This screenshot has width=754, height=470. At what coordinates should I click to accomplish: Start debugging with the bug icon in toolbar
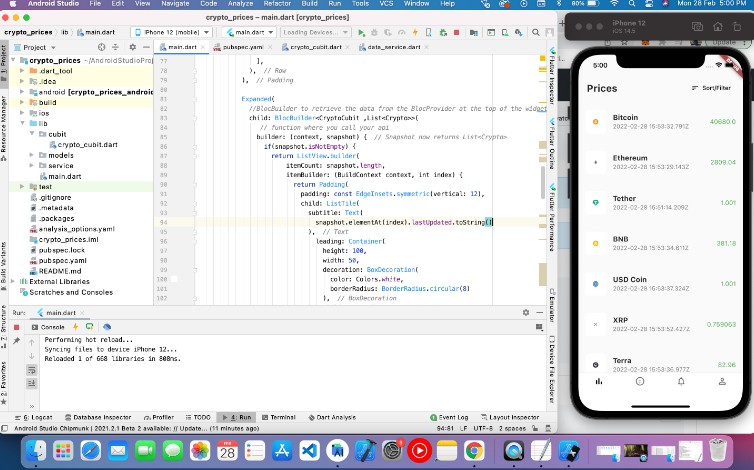374,32
